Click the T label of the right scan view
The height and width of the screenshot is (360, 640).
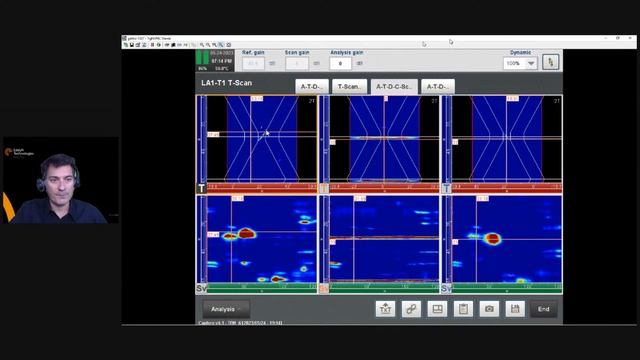tap(446, 188)
